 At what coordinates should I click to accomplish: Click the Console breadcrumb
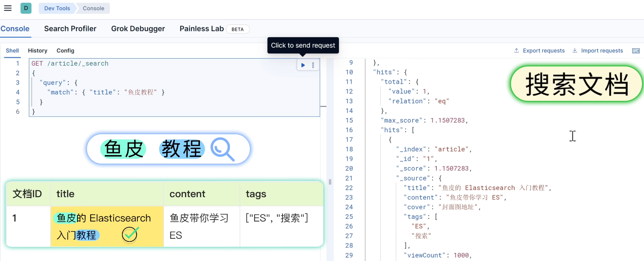93,8
